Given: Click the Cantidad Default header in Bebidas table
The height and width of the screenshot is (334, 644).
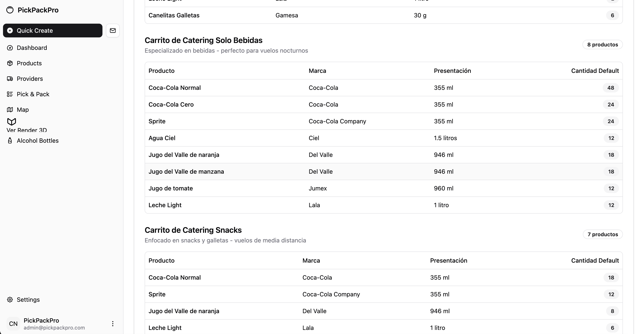Looking at the screenshot, I should tap(595, 71).
